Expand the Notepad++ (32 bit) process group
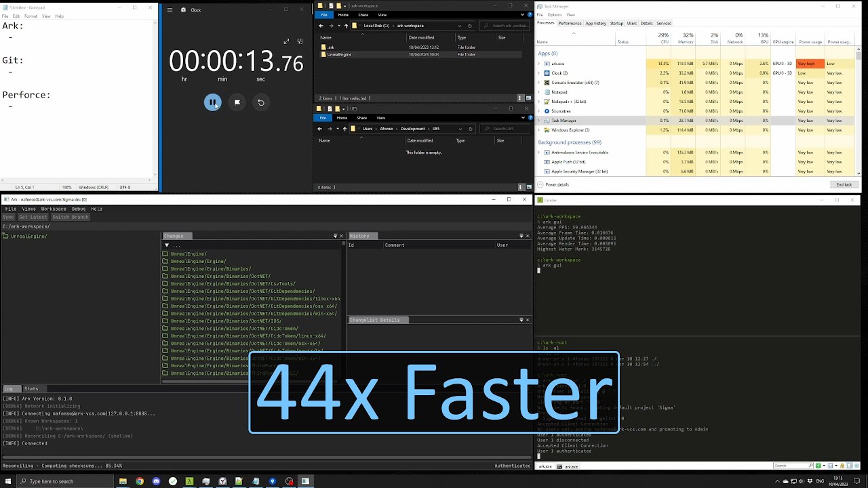Viewport: 868px width, 488px height. coord(540,101)
